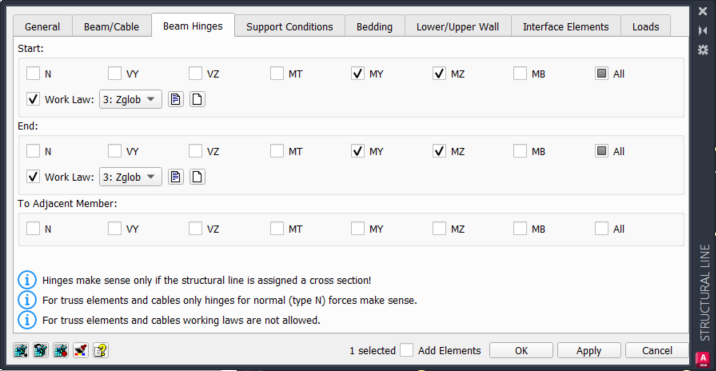The height and width of the screenshot is (371, 716).
Task: Enable N hinge to Adjacent Member
Action: click(x=33, y=228)
